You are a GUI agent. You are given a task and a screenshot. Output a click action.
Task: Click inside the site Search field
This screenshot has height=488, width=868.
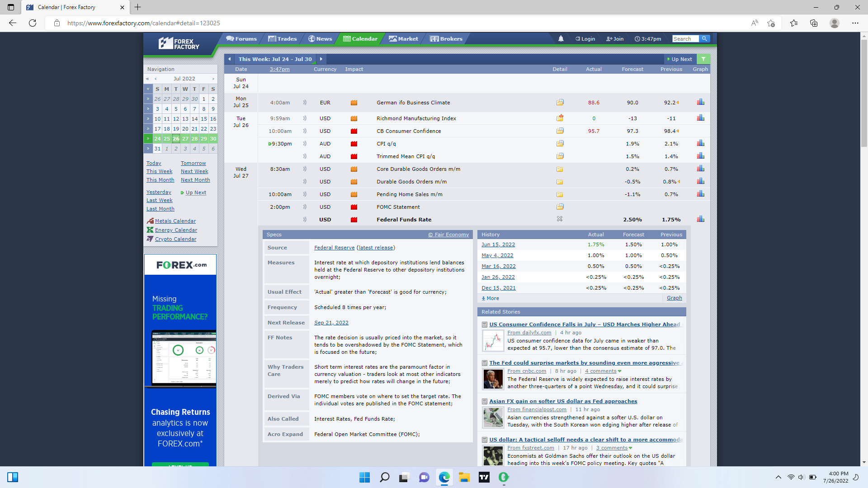pyautogui.click(x=684, y=39)
